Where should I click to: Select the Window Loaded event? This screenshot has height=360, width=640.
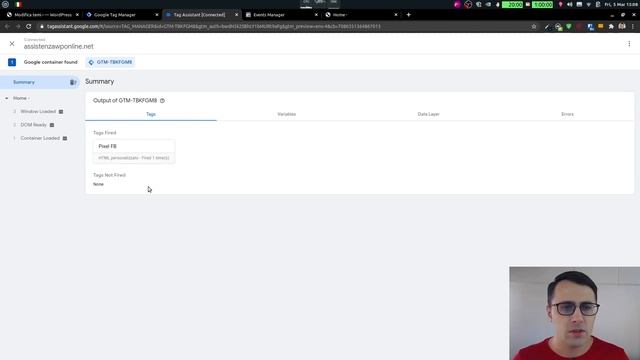pos(38,111)
